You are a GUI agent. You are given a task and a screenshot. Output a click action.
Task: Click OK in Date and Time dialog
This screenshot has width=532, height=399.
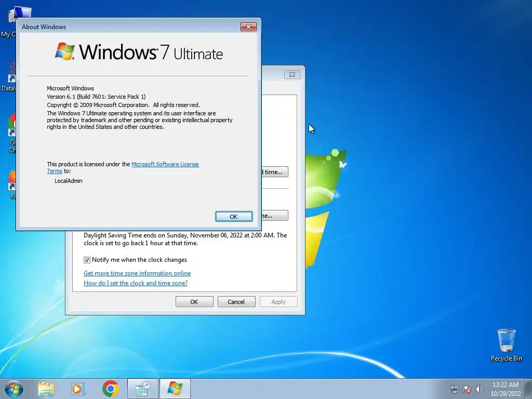tap(194, 302)
